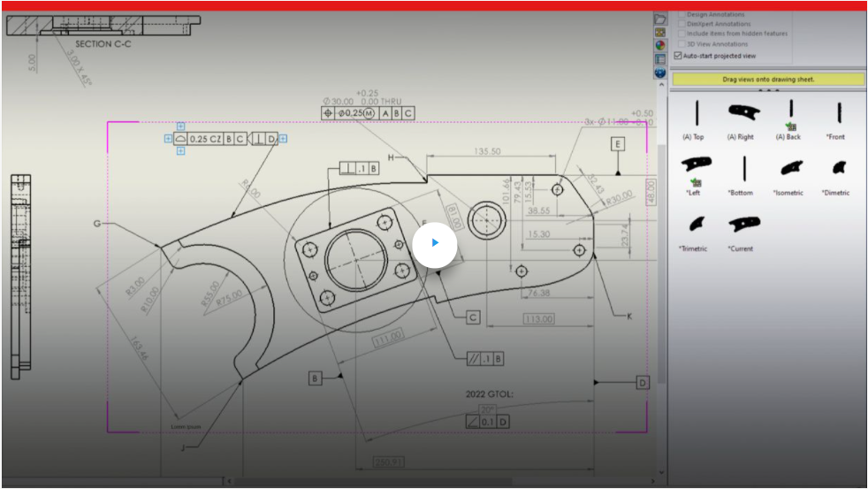868x489 pixels.
Task: Enable the 3D View Annotations checkbox
Action: click(x=681, y=43)
